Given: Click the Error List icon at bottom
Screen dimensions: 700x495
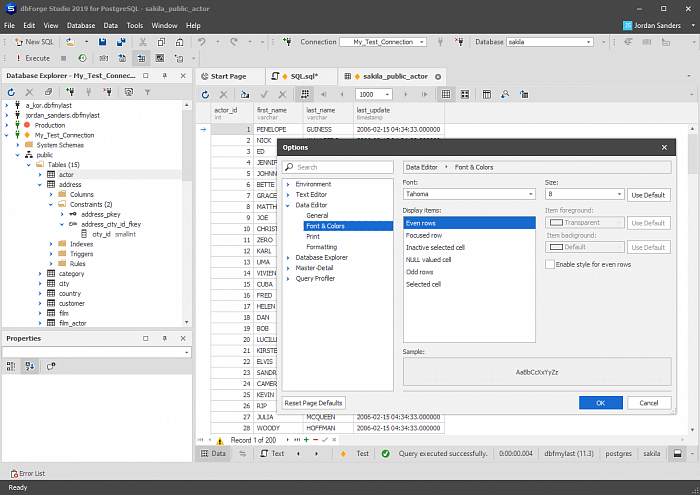Looking at the screenshot, I should click(x=14, y=474).
